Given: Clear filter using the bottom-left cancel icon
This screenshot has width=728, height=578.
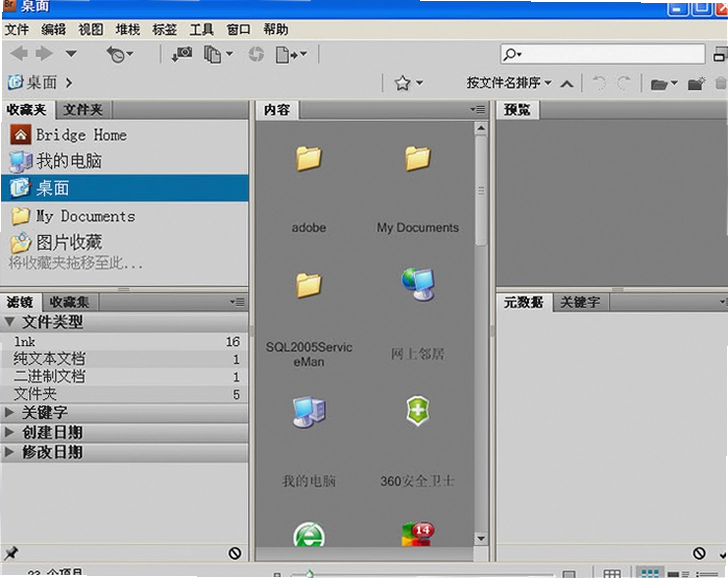Looking at the screenshot, I should pos(234,553).
